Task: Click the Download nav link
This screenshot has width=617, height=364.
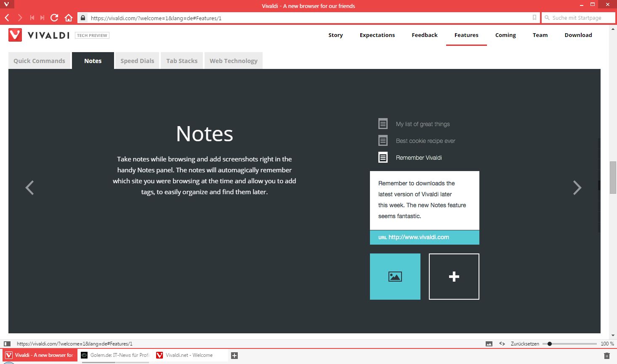Action: 578,35
